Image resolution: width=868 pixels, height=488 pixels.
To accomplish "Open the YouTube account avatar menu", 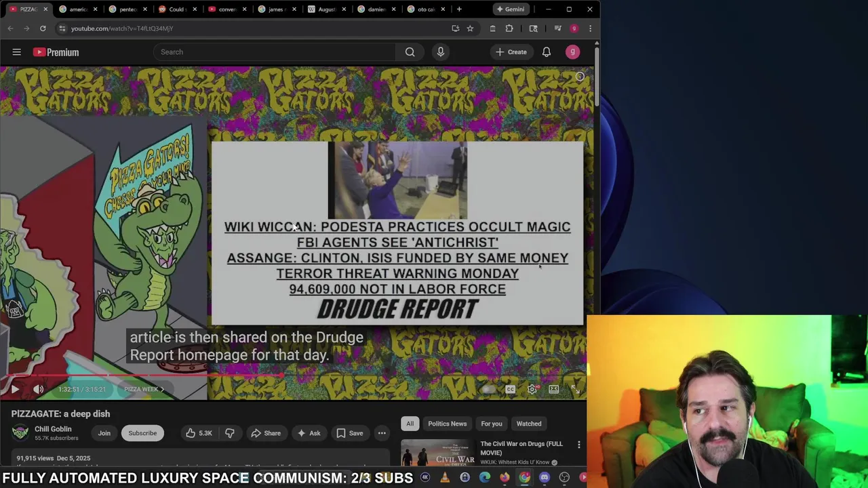I will (572, 52).
